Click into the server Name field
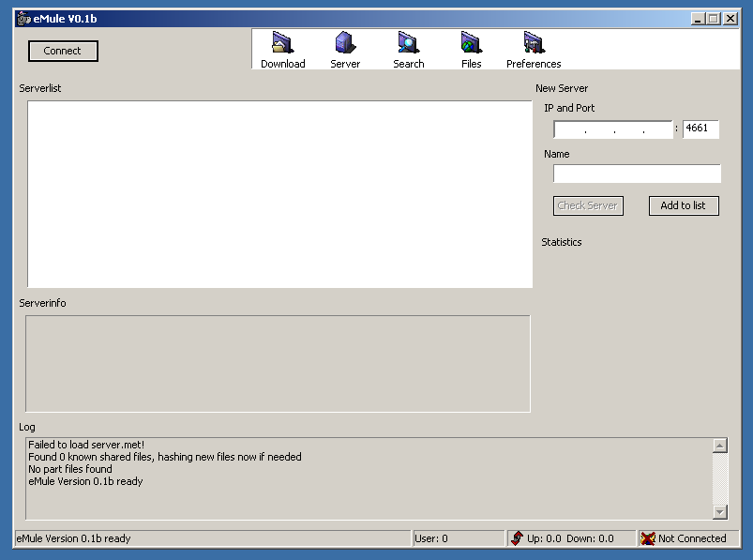This screenshot has height=560, width=753. point(637,174)
